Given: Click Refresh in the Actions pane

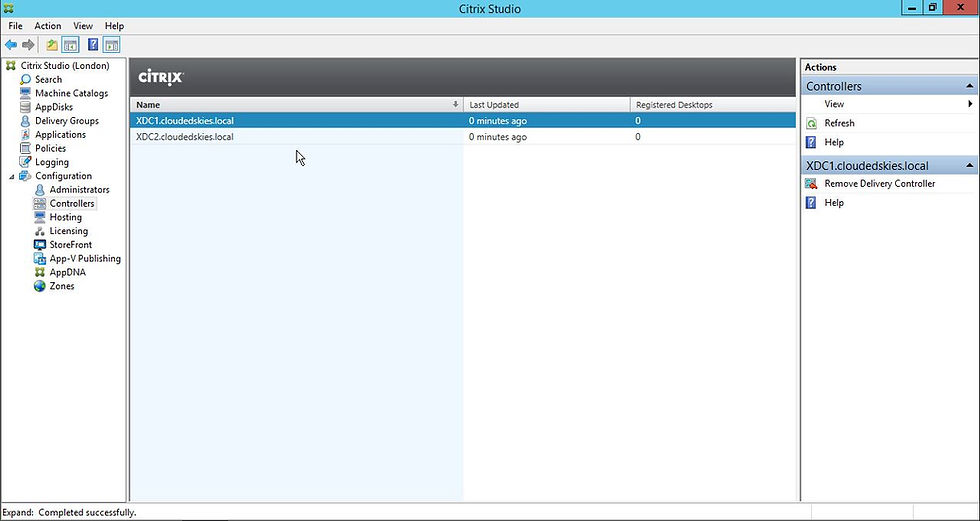Looking at the screenshot, I should 839,124.
